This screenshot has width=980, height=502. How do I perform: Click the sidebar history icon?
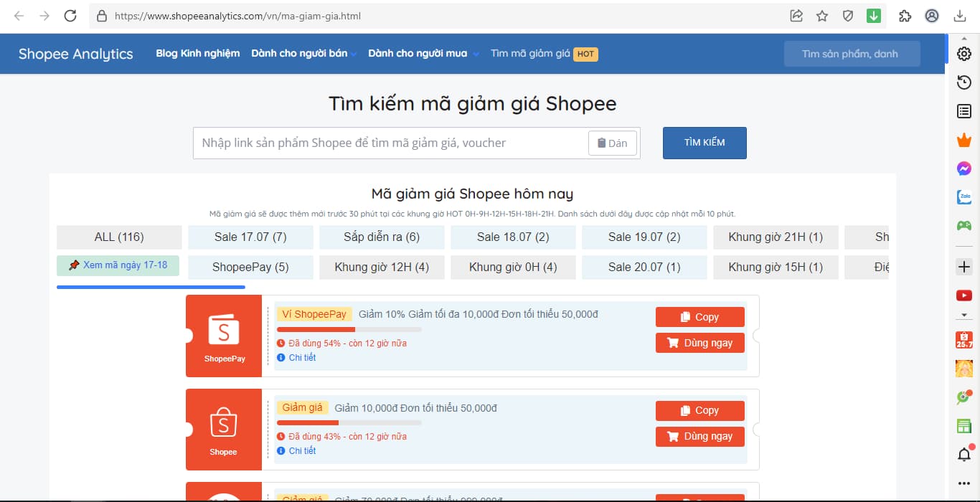964,83
